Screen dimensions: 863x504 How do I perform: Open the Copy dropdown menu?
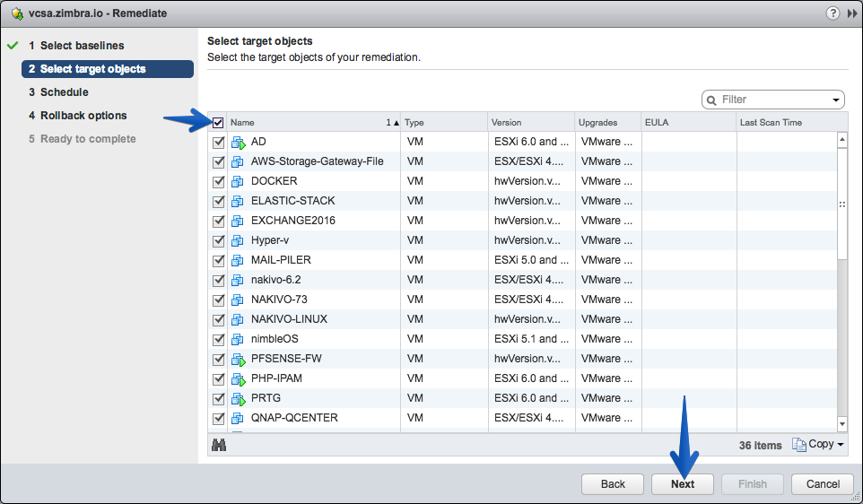[818, 444]
